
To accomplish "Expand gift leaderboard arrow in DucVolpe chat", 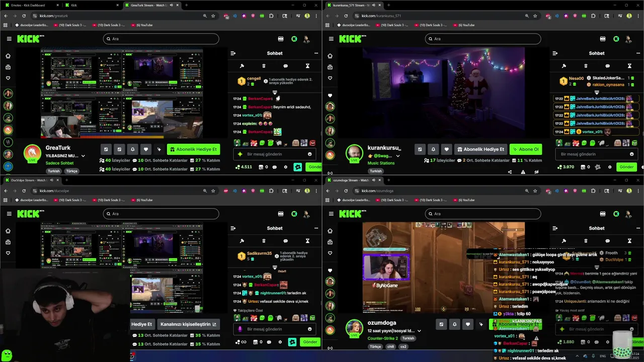I will 275,267.
